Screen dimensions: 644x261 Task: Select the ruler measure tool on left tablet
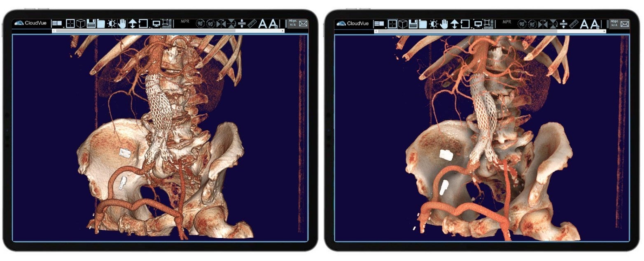252,24
